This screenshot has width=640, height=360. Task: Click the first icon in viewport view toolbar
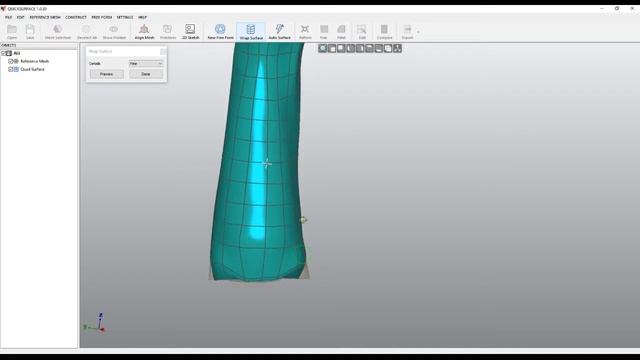click(322, 49)
